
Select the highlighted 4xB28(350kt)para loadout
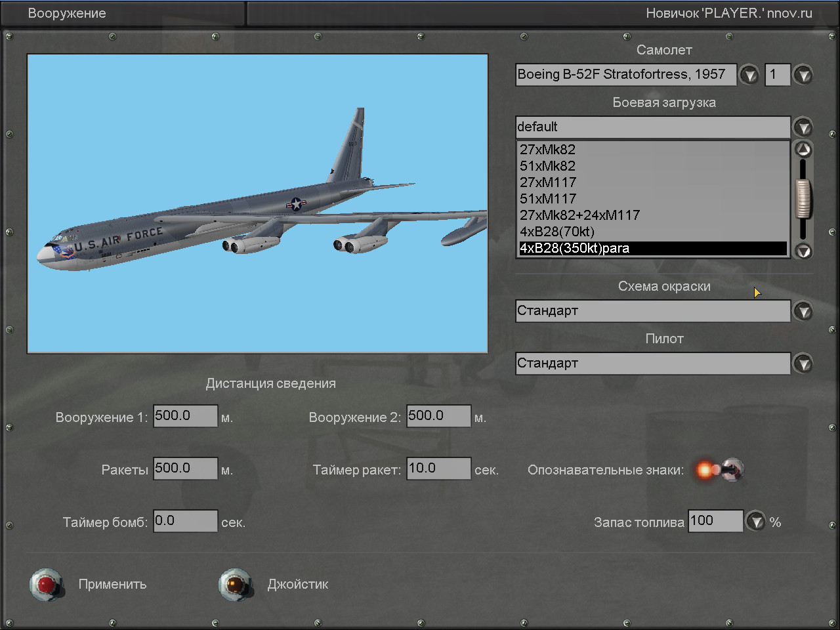653,248
